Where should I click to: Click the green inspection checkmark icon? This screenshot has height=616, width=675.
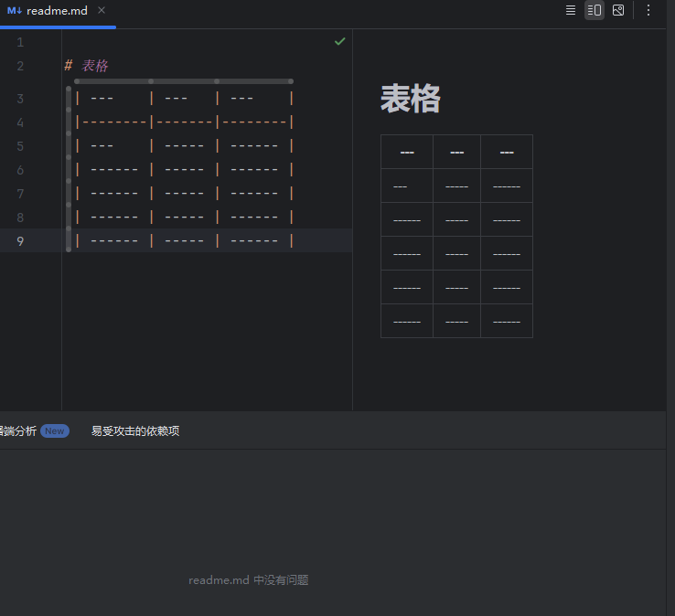tap(340, 41)
